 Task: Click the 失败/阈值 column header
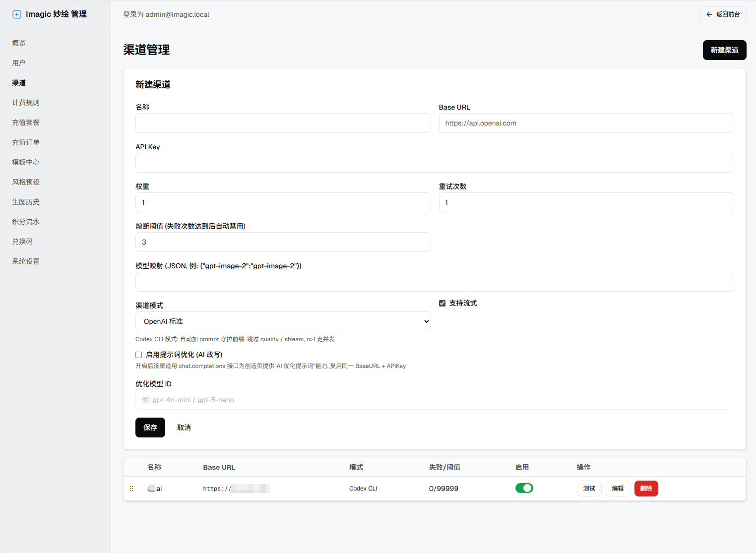pos(444,467)
